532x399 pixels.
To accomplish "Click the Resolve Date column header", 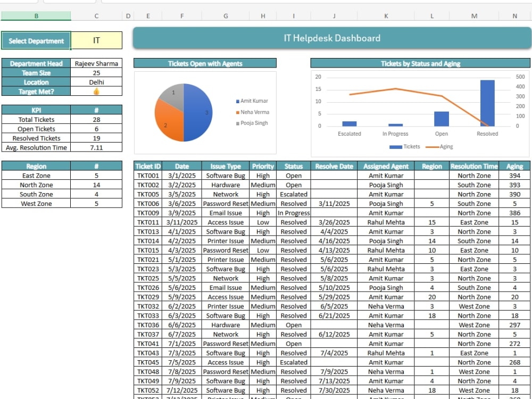I will [x=334, y=166].
